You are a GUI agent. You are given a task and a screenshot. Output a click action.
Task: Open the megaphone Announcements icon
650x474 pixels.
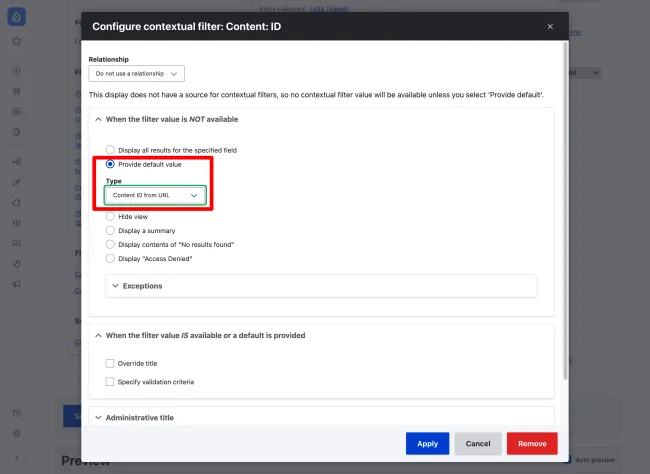pyautogui.click(x=17, y=284)
